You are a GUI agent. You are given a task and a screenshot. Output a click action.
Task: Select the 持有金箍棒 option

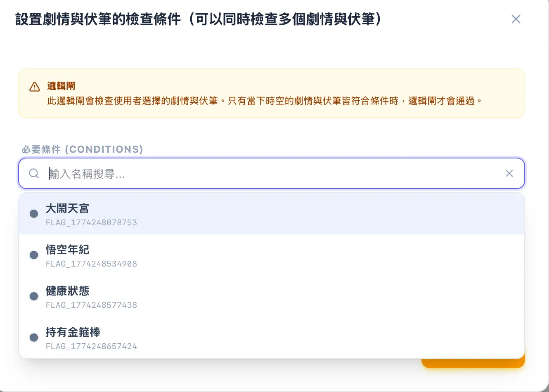[x=272, y=338]
